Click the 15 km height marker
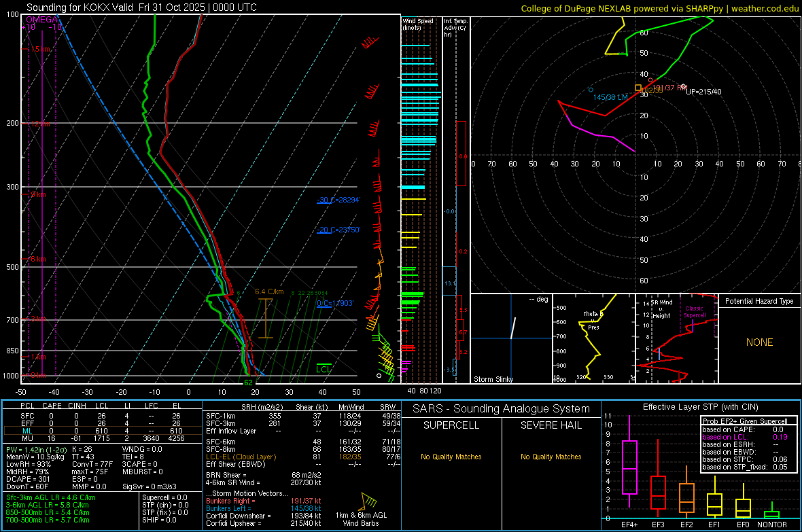 tap(41, 49)
